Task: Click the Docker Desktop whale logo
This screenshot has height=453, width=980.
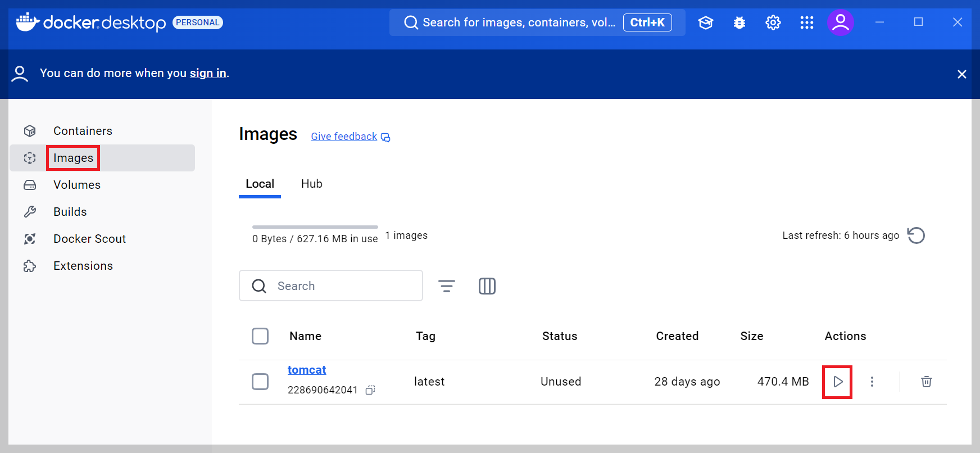Action: pyautogui.click(x=27, y=22)
